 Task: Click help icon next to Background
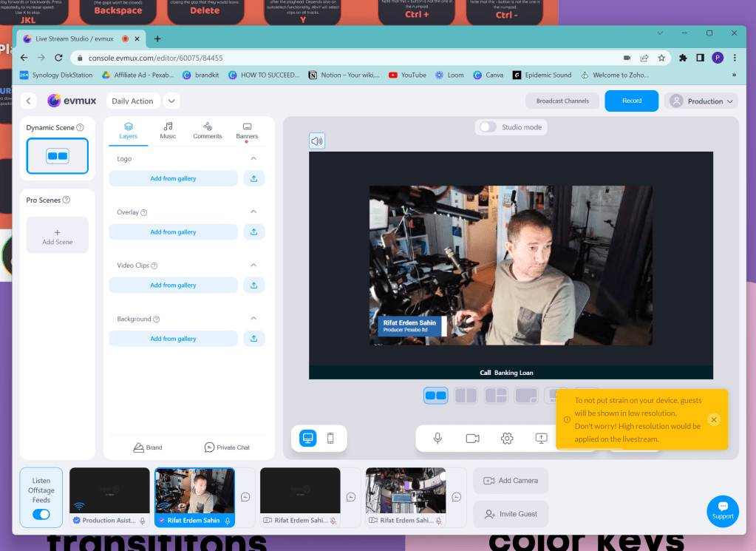point(156,319)
